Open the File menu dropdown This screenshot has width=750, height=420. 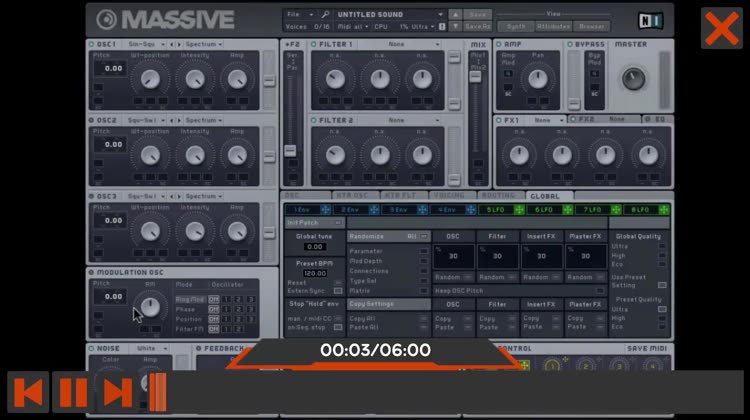coord(299,15)
